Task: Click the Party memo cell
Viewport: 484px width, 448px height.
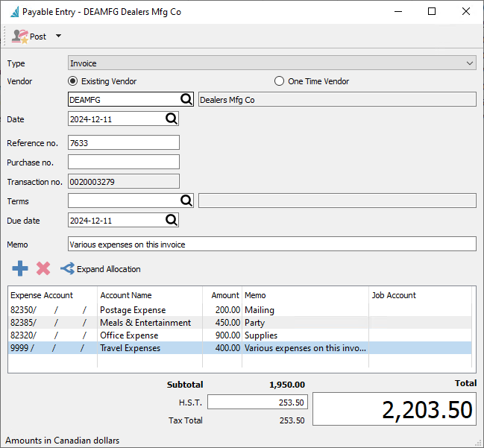Action: (x=305, y=323)
